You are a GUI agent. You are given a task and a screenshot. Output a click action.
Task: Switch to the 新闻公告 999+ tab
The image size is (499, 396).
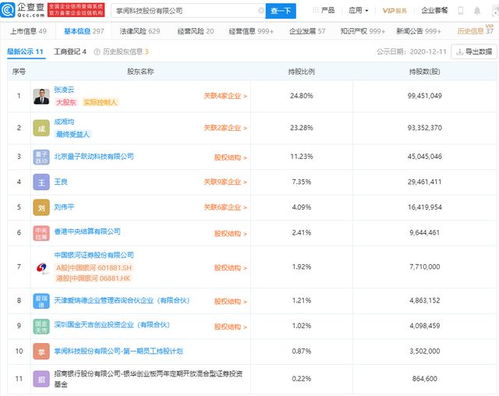[418, 31]
